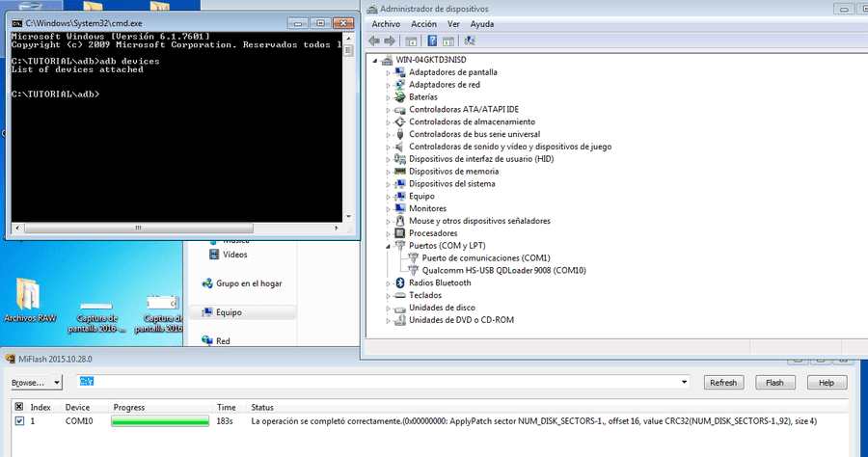Click the scan for hardware changes toolbar icon
The width and height of the screenshot is (868, 457).
click(470, 40)
